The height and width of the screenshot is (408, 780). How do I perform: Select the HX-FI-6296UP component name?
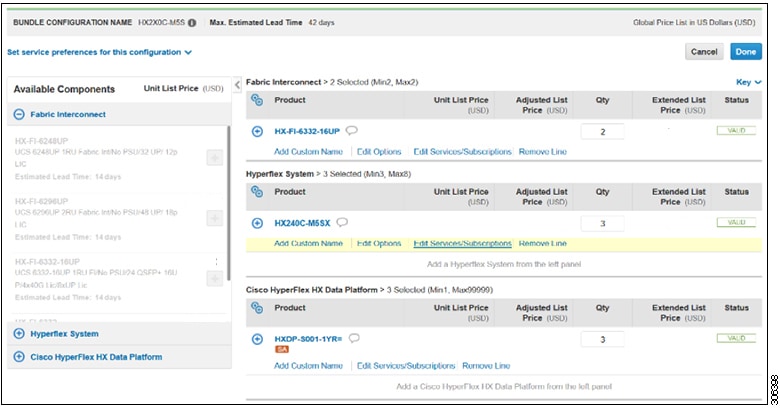click(x=41, y=202)
